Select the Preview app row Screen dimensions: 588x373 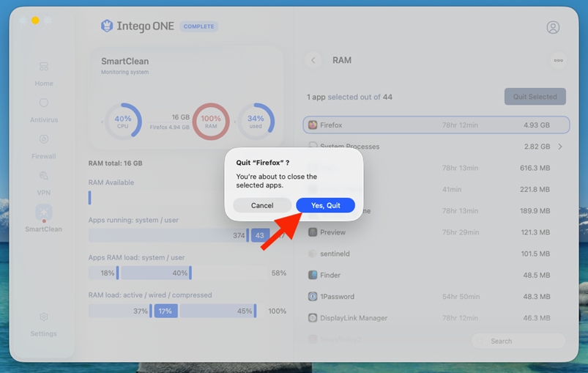[x=436, y=232]
